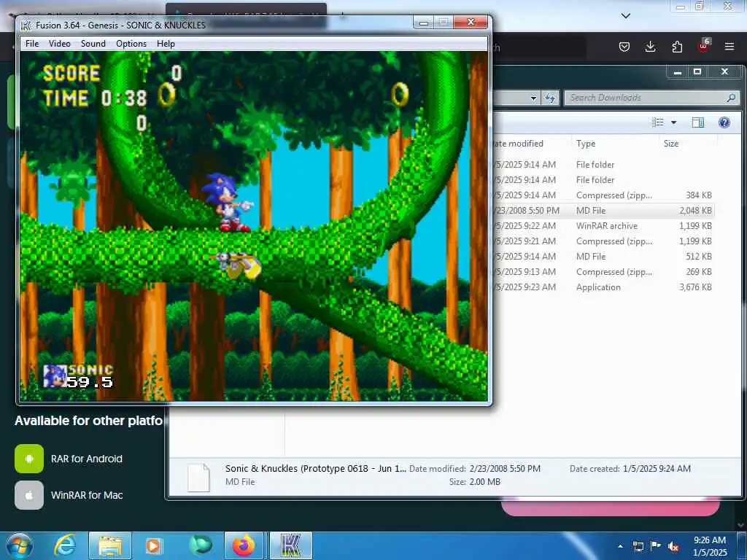Select the Application 3,676 KB row
747x560 pixels.
[x=603, y=287]
